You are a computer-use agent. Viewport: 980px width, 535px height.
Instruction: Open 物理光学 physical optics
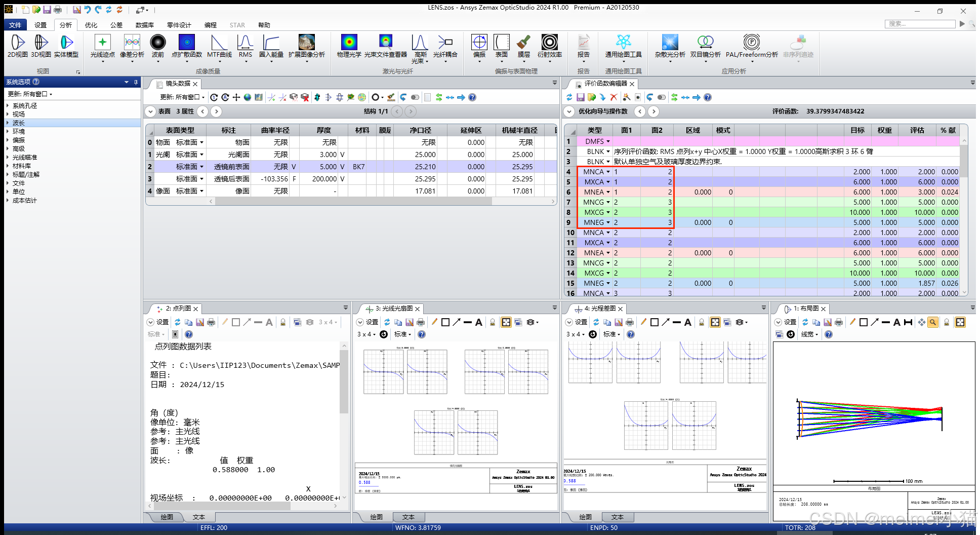pyautogui.click(x=349, y=46)
